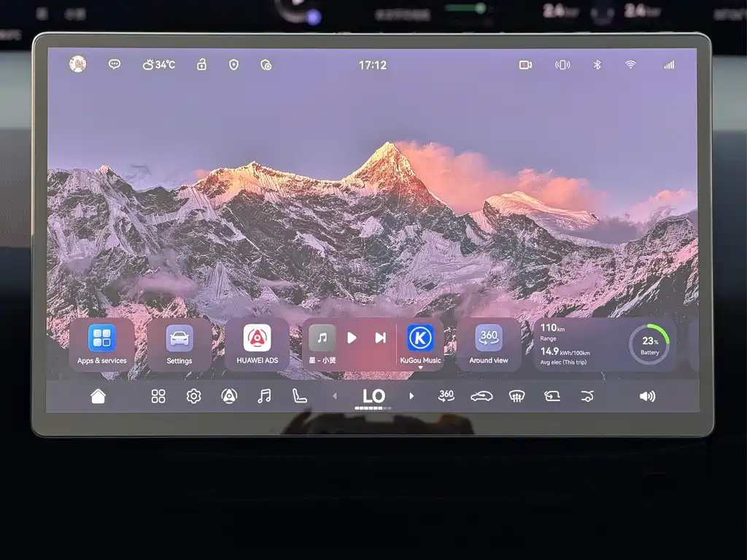Screen dimensions: 747x560
Task: Open the KuGou Music app icon
Action: [x=420, y=338]
